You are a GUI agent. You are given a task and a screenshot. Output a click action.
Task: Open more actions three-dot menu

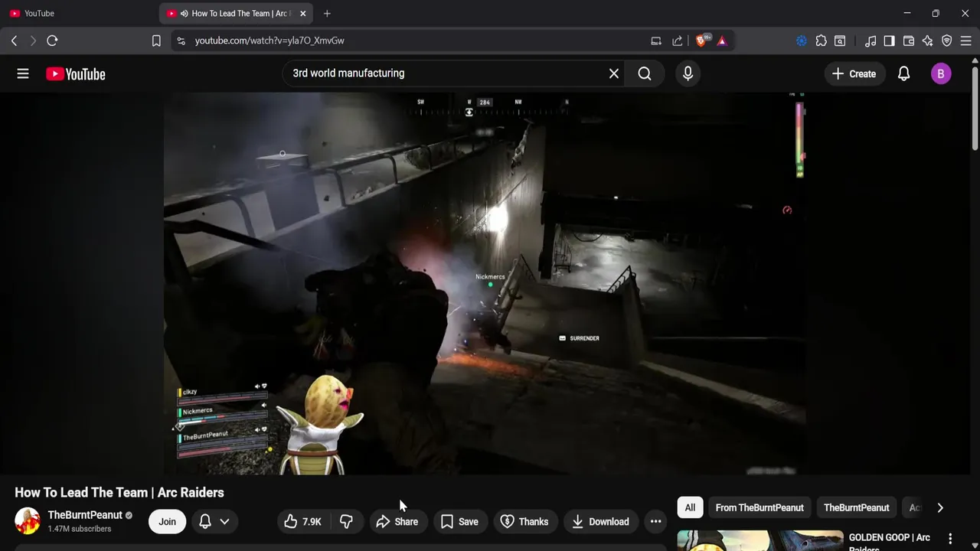point(655,522)
